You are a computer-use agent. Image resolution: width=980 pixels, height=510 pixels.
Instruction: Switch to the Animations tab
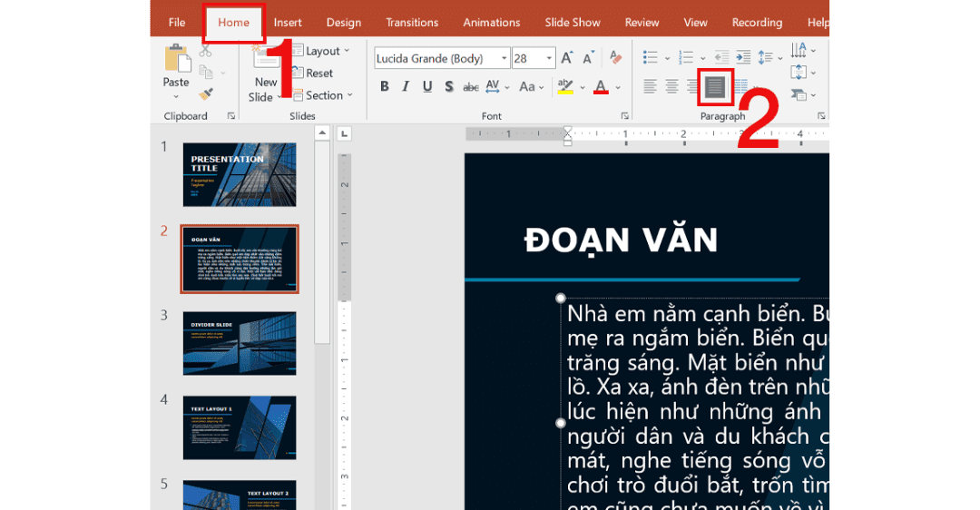pos(491,23)
